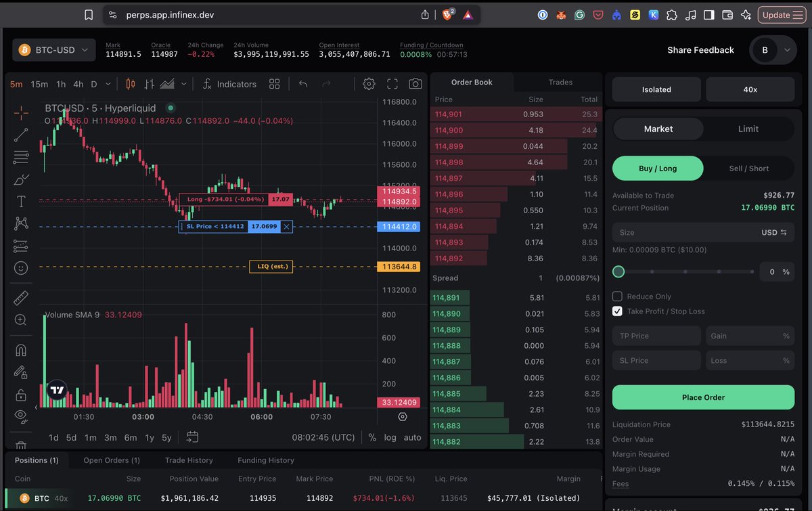The image size is (812, 511).
Task: Toggle lock all drawing tools
Action: (21, 395)
